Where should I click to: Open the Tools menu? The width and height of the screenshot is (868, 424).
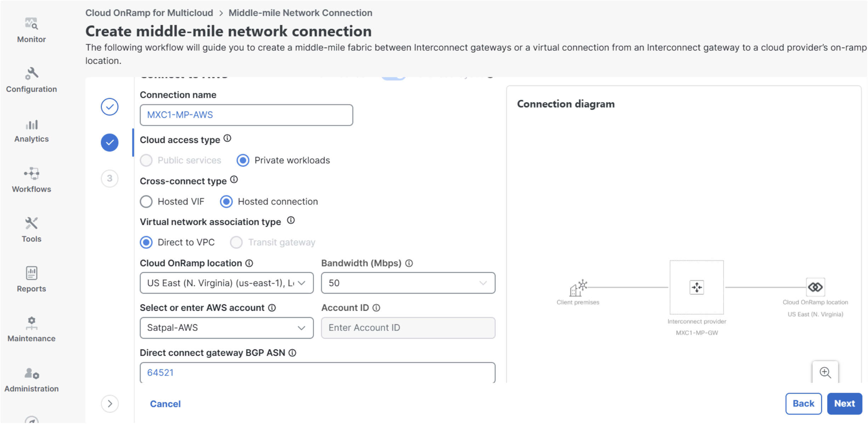point(32,230)
